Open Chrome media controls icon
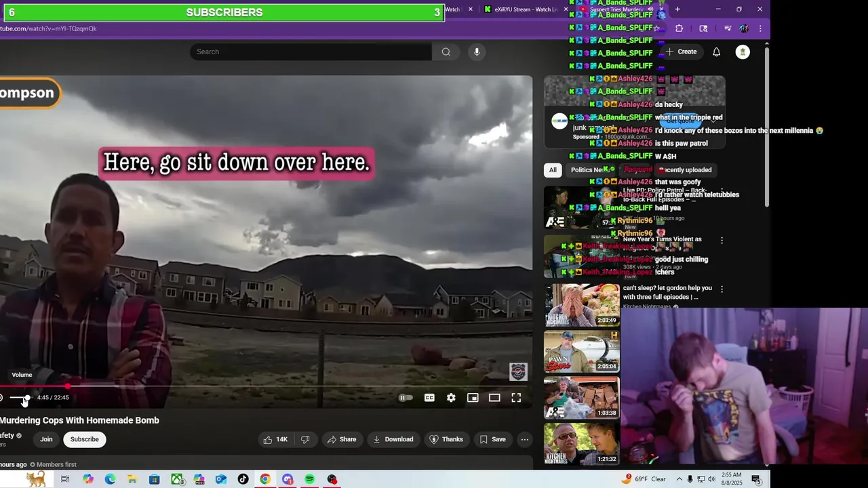Viewport: 868px width, 488px height. tap(728, 28)
